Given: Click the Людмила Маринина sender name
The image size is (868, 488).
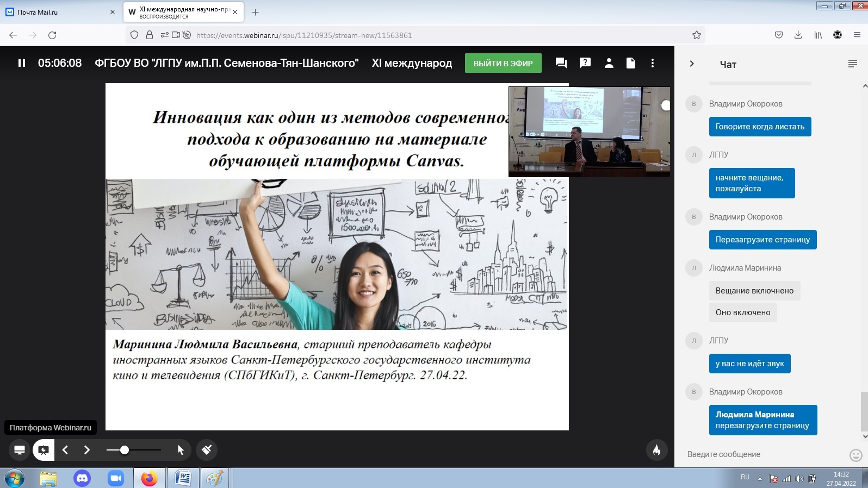Looking at the screenshot, I should point(745,268).
